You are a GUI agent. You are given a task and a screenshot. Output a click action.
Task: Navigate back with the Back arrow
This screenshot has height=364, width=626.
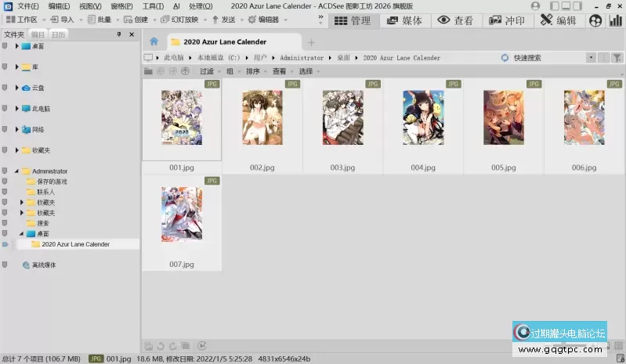click(161, 71)
